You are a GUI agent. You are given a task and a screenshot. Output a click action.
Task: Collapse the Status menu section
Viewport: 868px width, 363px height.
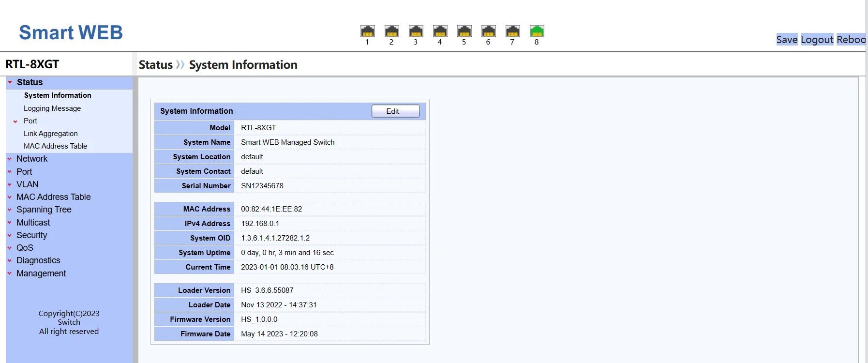click(x=30, y=82)
